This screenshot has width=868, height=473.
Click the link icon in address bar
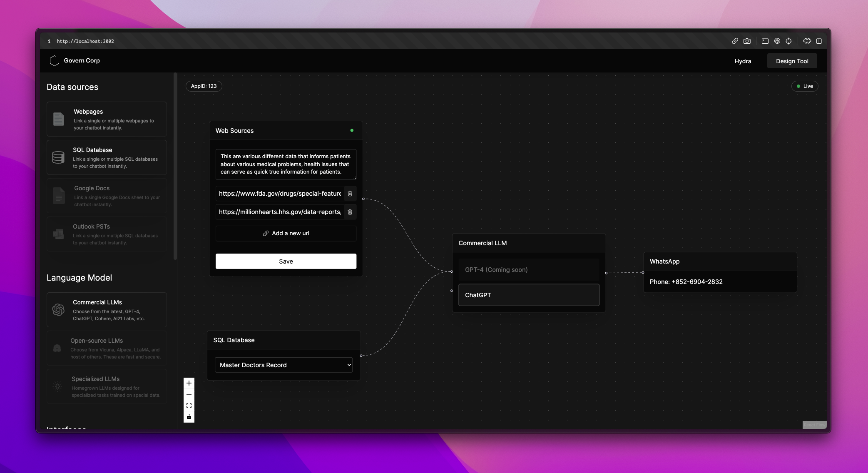click(735, 41)
